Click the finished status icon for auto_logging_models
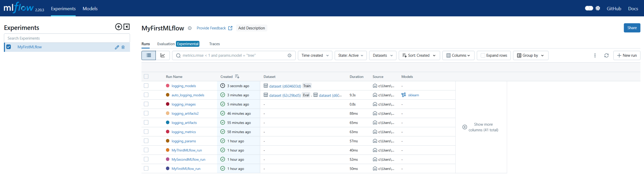The image size is (644, 178). (222, 95)
